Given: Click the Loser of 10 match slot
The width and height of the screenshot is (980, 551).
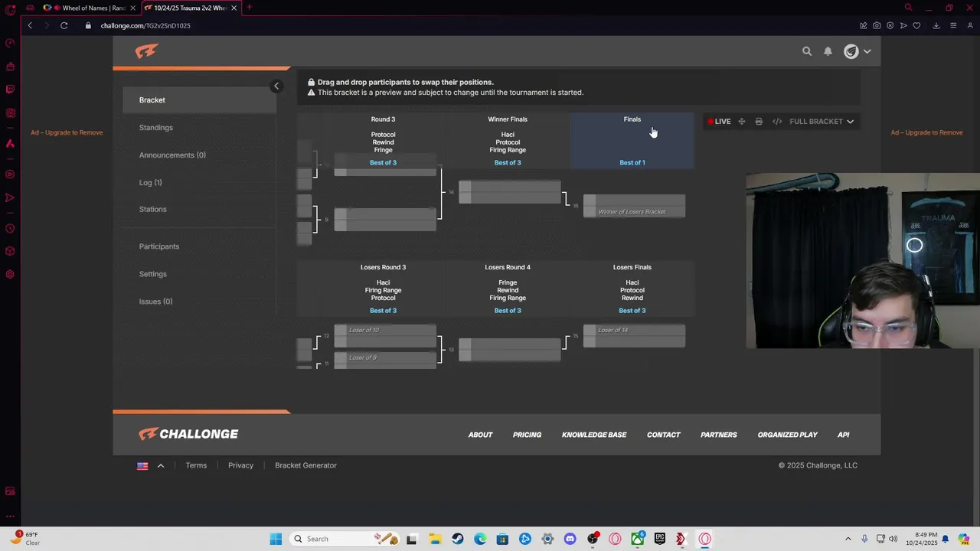Looking at the screenshot, I should click(x=385, y=330).
